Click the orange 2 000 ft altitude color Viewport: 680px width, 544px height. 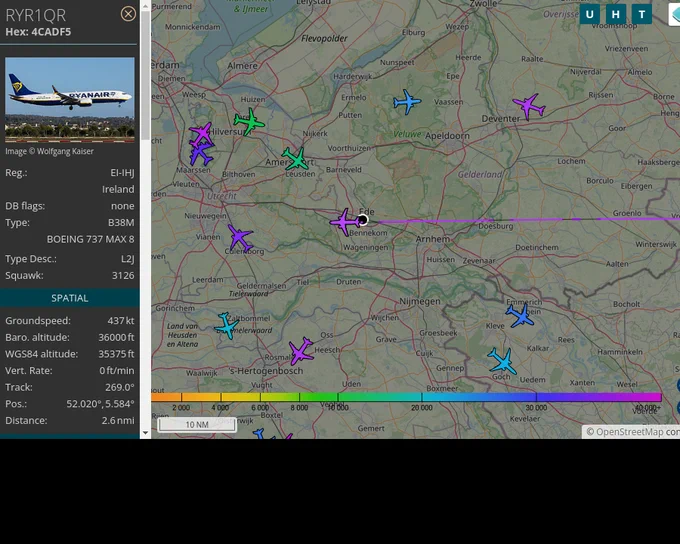(181, 397)
